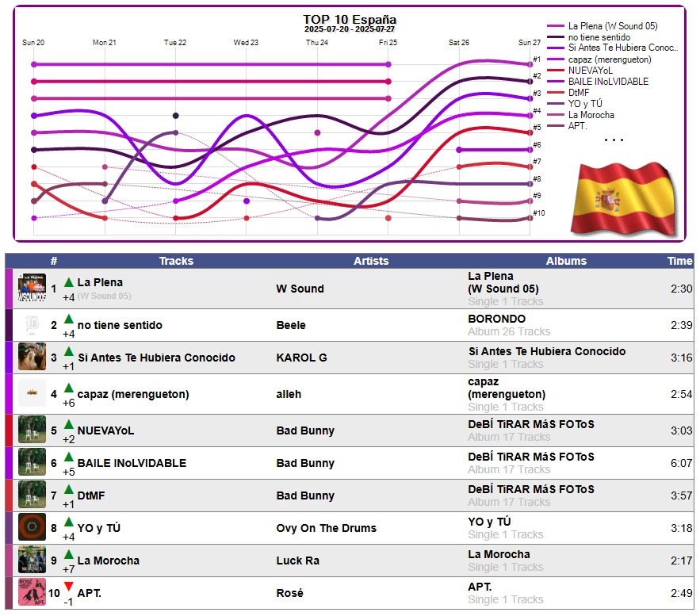The image size is (700, 616).
Task: Open artist Ovy On The Drums
Action: point(326,528)
